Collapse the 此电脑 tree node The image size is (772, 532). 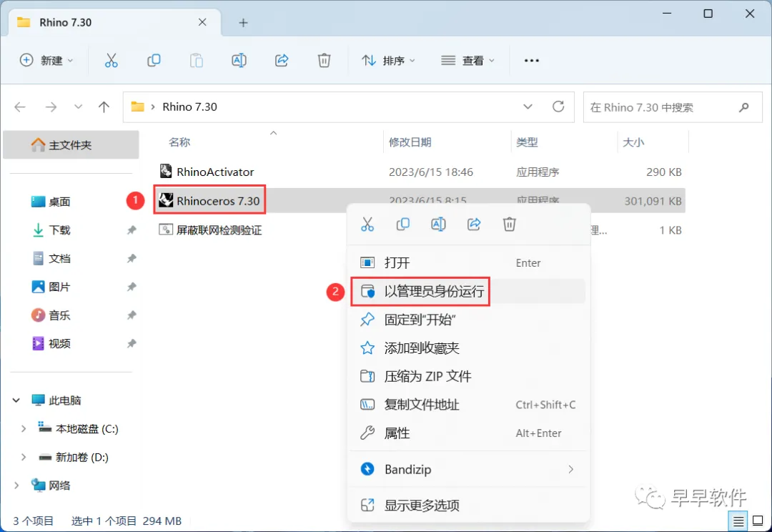pos(16,400)
